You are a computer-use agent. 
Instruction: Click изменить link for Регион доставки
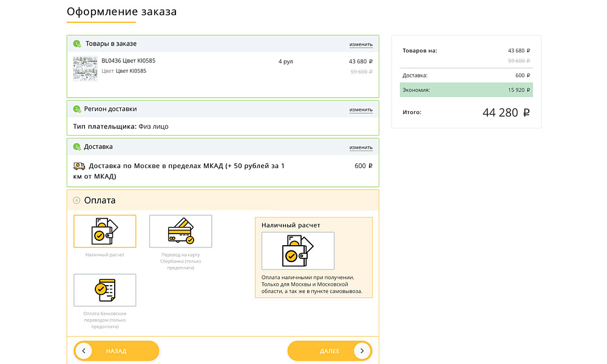(361, 110)
